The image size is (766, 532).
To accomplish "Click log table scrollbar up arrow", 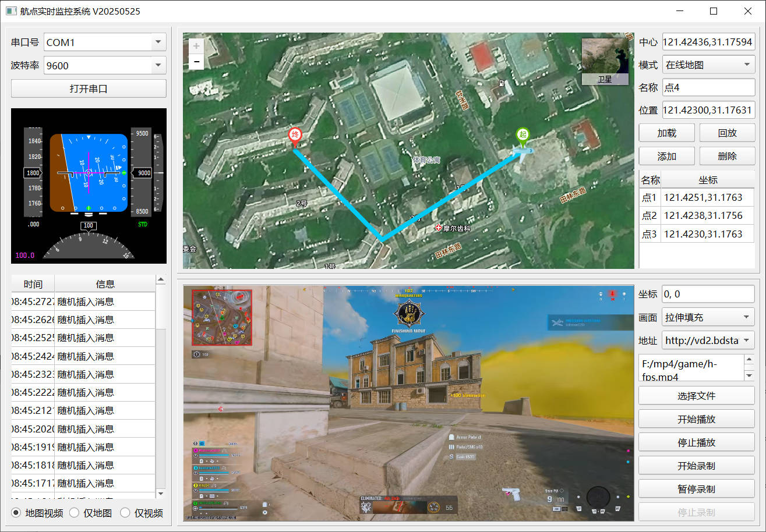I will 161,280.
